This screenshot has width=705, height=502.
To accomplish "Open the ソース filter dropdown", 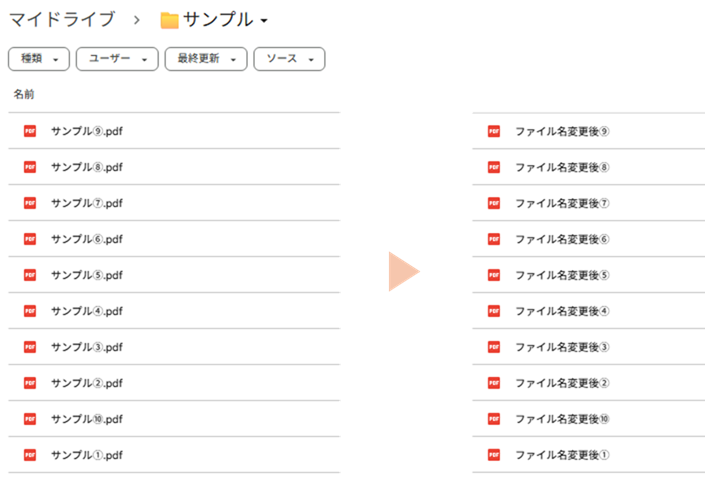I will coord(289,59).
